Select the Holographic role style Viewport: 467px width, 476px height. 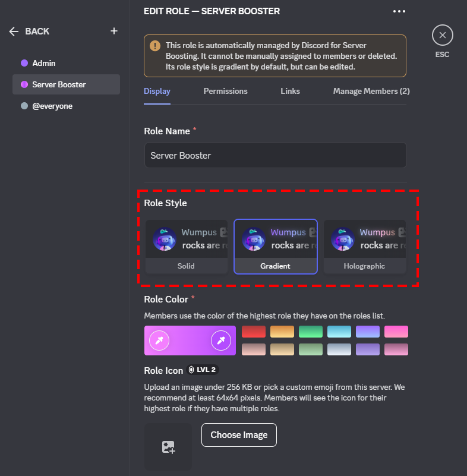pos(364,246)
